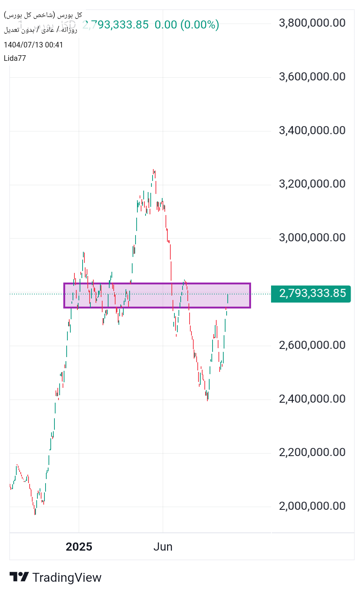Click the green 2,793,333.85 current price tag

pos(311,294)
